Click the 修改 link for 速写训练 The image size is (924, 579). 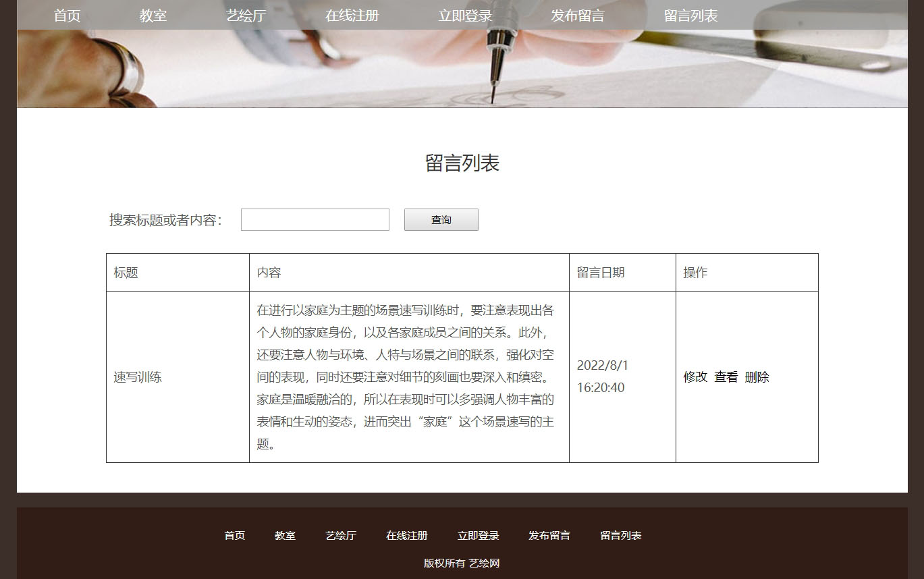695,377
